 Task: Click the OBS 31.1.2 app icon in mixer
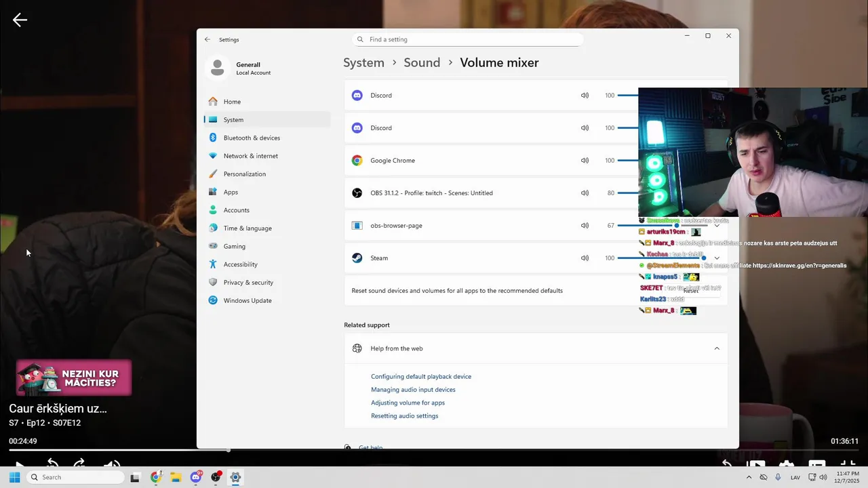pos(357,193)
